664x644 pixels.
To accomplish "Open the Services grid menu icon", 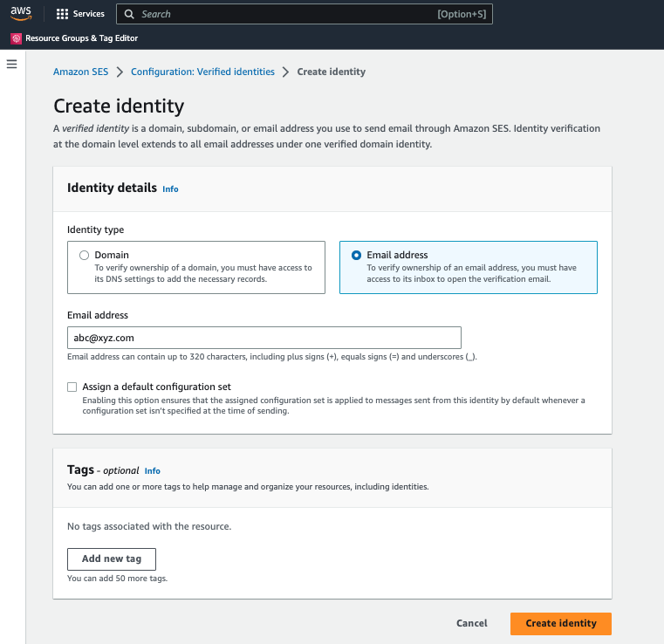I will point(62,14).
